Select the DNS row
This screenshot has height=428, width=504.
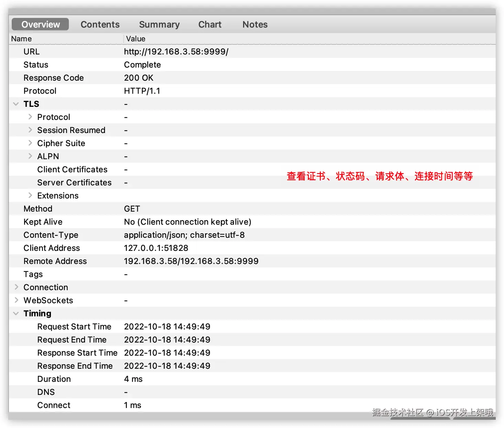252,392
